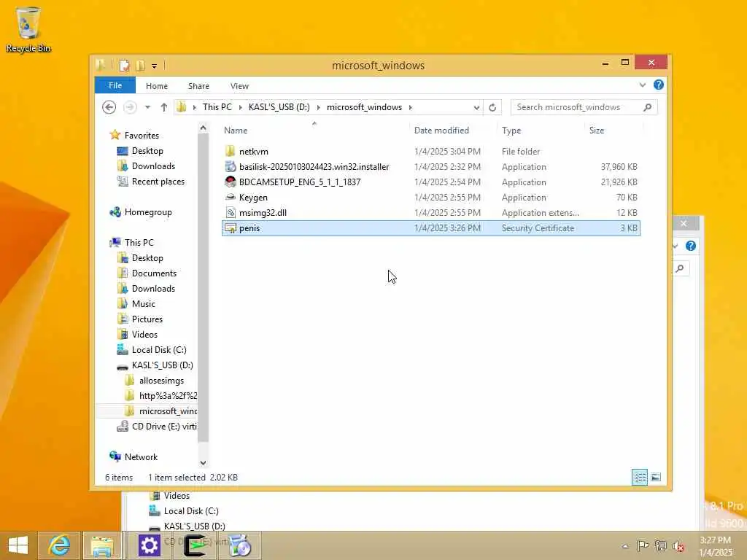Click the search magnifier icon
Image resolution: width=747 pixels, height=560 pixels.
(x=648, y=107)
